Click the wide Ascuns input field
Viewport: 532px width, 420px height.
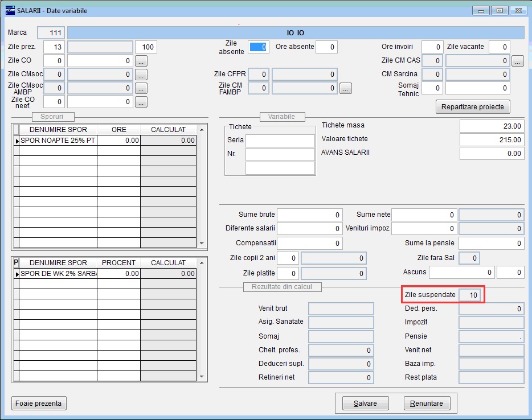(462, 272)
